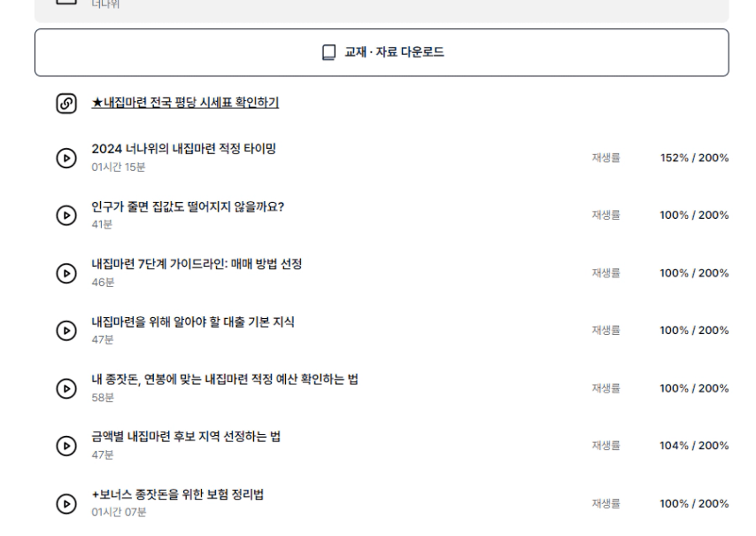
Task: Click the 104% / 200% playback rate value
Action: point(694,446)
